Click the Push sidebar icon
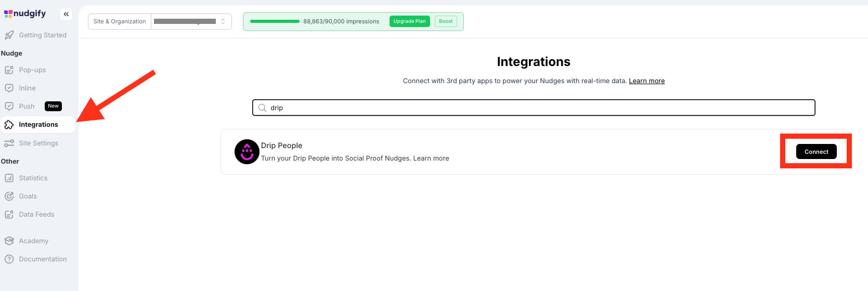 [9, 107]
